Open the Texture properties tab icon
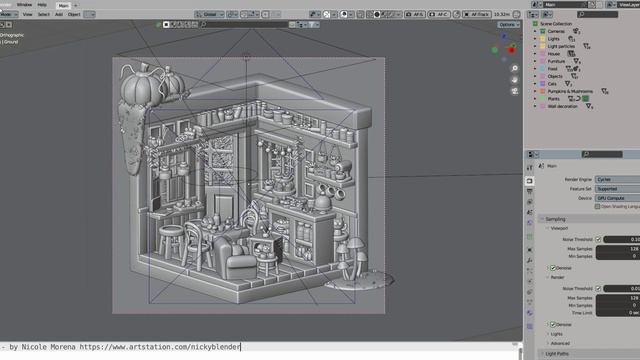Image resolution: width=640 pixels, height=360 pixels. (x=529, y=327)
